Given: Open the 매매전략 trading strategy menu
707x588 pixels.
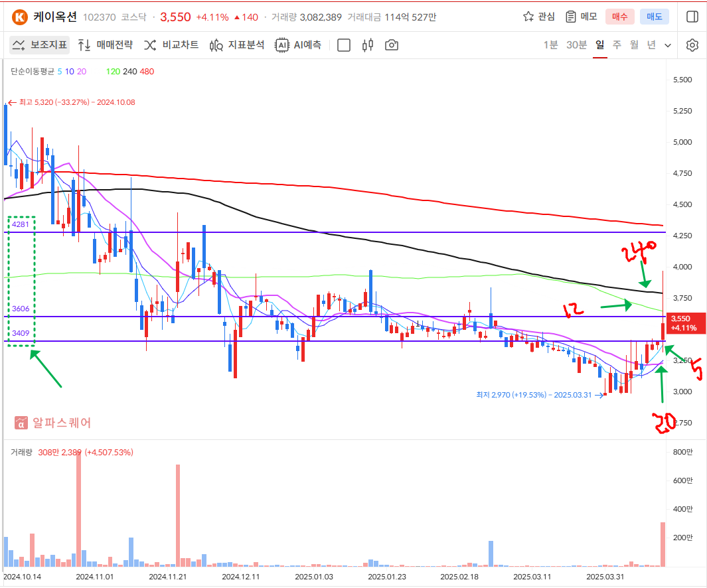Looking at the screenshot, I should coord(105,45).
